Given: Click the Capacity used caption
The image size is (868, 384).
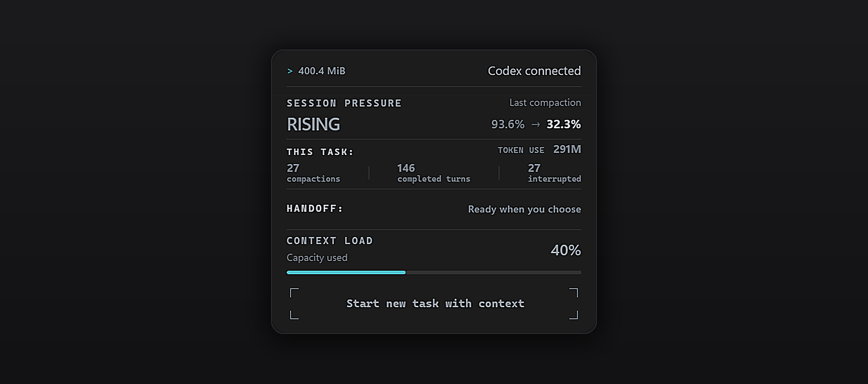Looking at the screenshot, I should click(317, 258).
